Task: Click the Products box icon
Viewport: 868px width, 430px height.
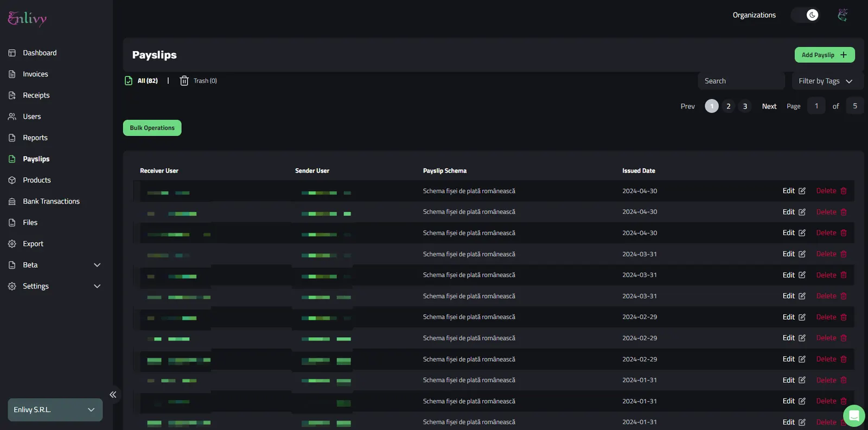Action: [x=12, y=180]
